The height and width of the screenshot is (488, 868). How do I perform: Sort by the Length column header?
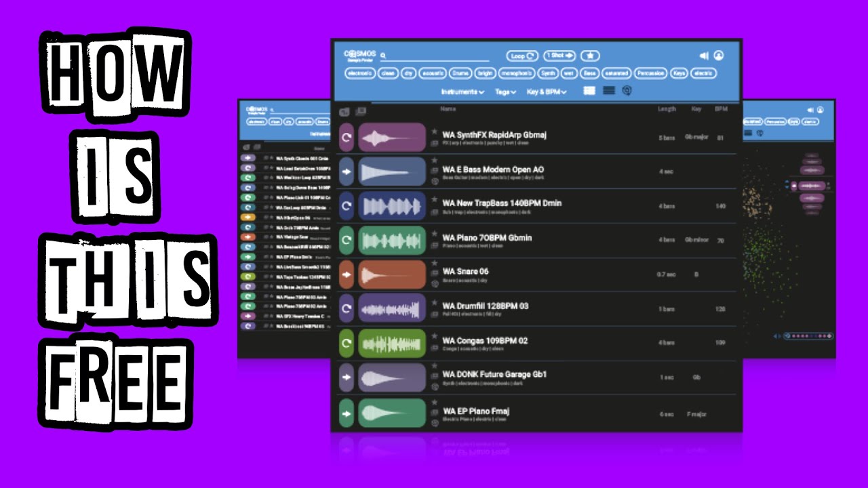(667, 108)
